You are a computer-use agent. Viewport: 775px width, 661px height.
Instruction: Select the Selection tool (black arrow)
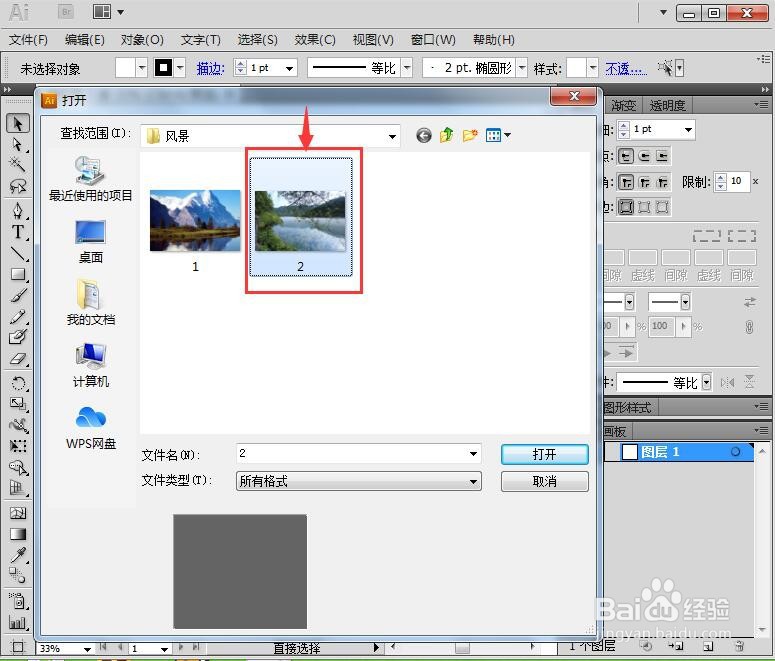(18, 124)
